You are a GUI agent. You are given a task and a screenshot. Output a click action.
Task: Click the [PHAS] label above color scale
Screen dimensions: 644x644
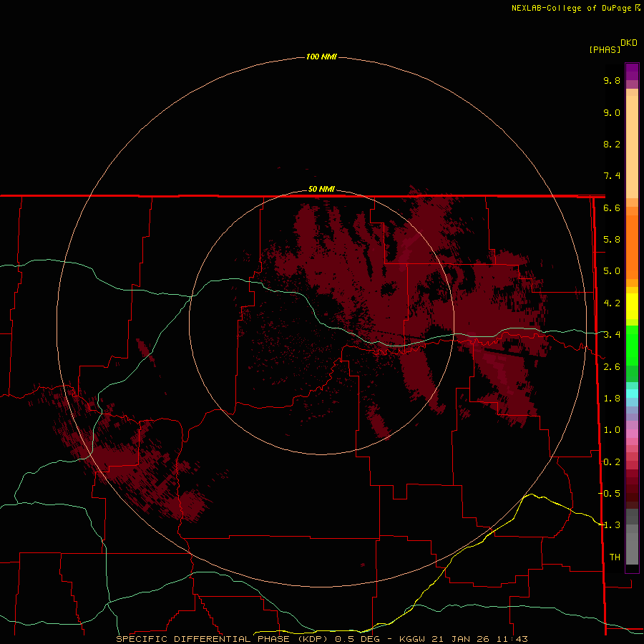tap(605, 49)
